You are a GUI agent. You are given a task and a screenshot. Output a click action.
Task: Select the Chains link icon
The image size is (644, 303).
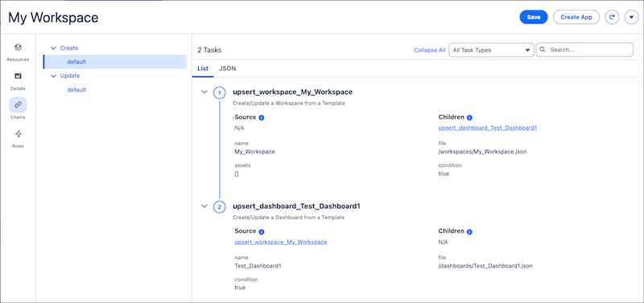point(18,105)
